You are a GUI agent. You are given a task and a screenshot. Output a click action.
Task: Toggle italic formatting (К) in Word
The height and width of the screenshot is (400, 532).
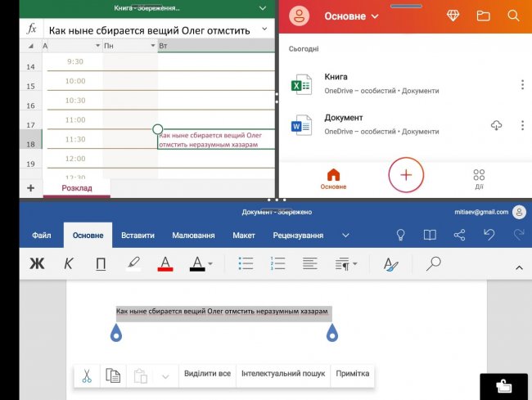click(x=69, y=263)
